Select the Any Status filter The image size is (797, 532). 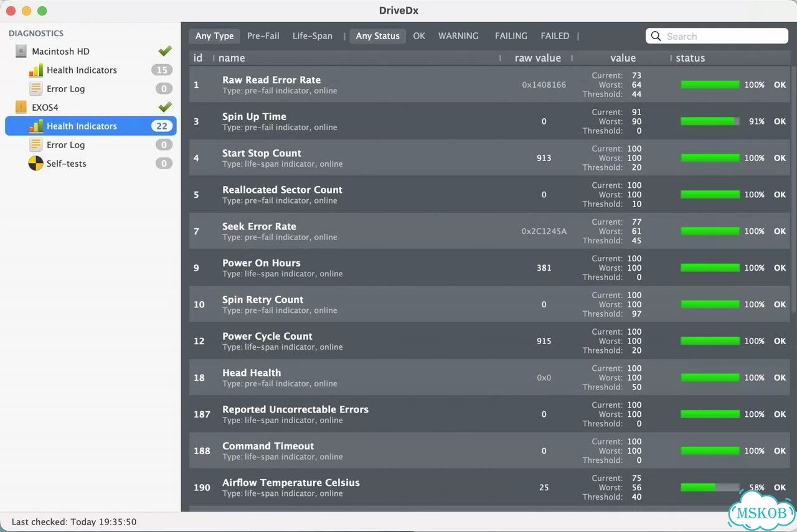378,36
